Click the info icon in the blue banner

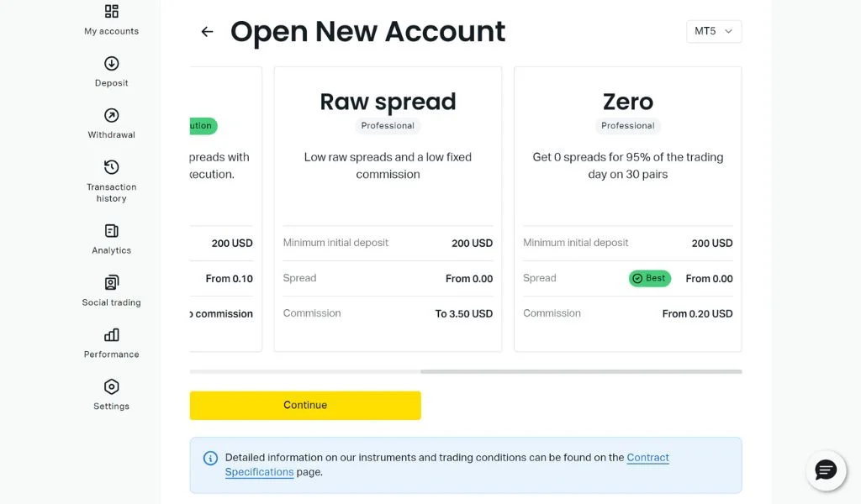tap(210, 458)
